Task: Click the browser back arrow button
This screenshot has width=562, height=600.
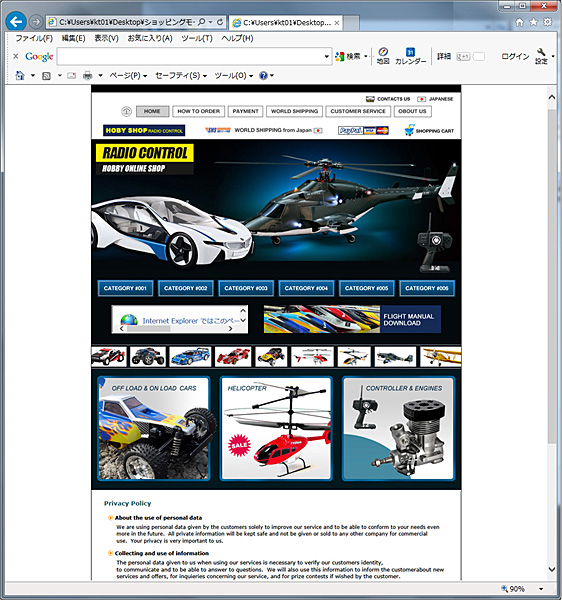Action: pos(16,21)
